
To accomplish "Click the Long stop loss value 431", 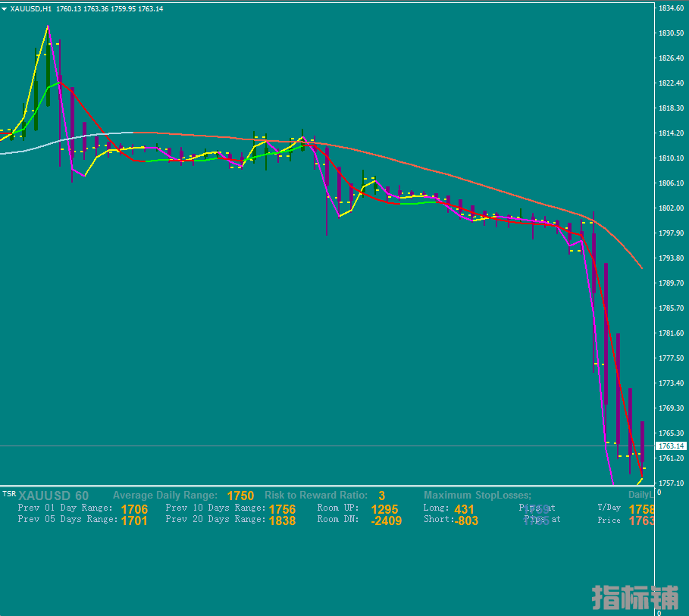I will pos(464,509).
